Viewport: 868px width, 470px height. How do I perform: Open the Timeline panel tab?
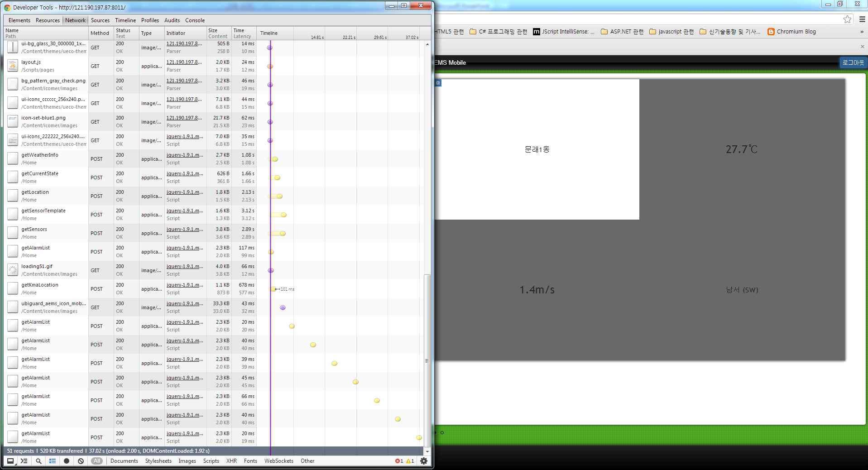[125, 20]
